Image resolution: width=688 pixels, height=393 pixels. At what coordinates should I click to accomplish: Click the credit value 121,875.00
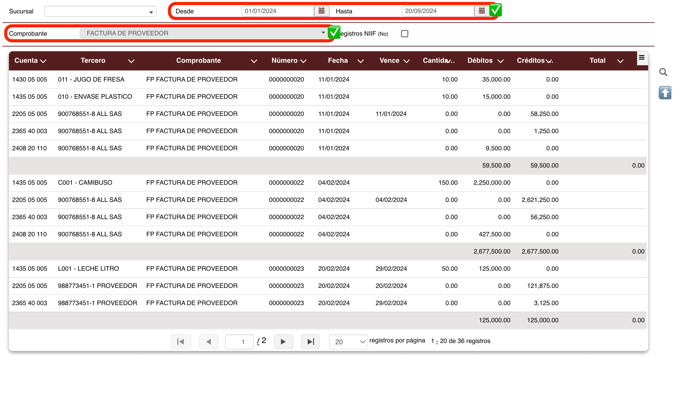543,286
